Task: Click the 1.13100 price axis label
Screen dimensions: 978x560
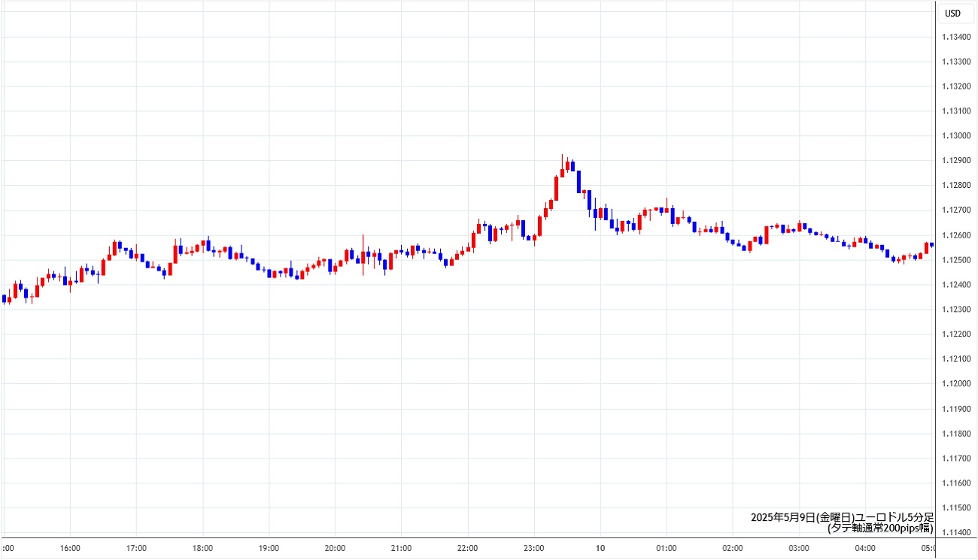Action: (955, 112)
